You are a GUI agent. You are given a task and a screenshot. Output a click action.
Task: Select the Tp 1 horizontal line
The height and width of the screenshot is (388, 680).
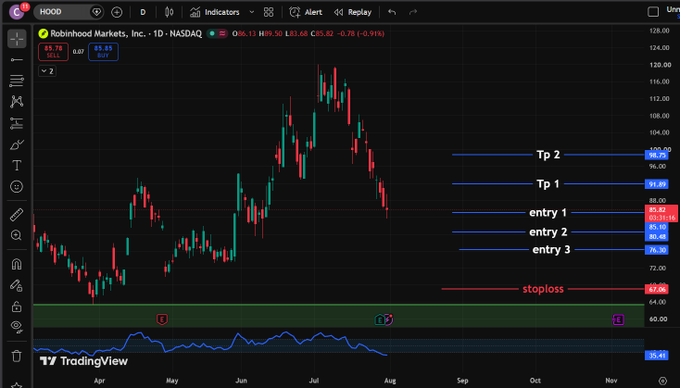pos(548,184)
